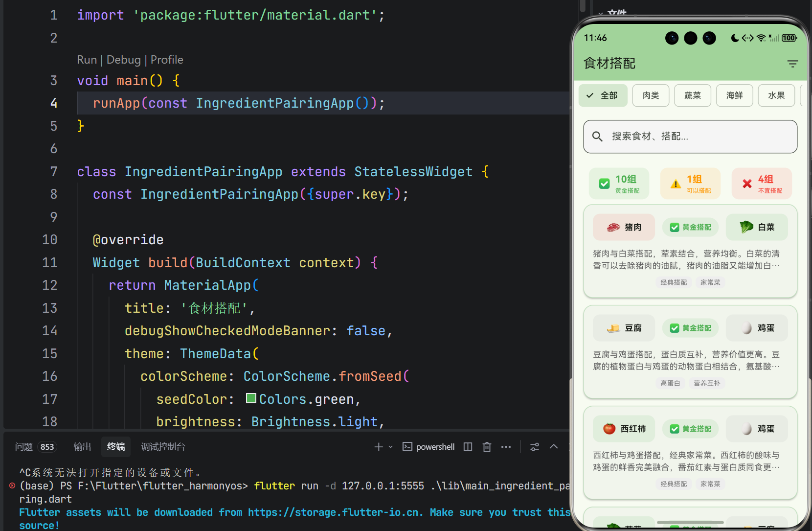Place cursor on IngredientPairingApp class name on line 7
Image resolution: width=812 pixels, height=531 pixels.
tap(203, 172)
